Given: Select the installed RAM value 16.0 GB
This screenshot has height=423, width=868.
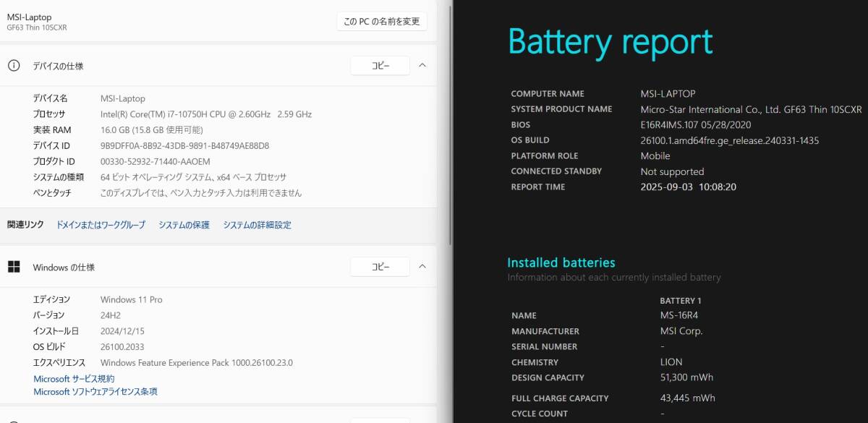Looking at the screenshot, I should point(152,130).
